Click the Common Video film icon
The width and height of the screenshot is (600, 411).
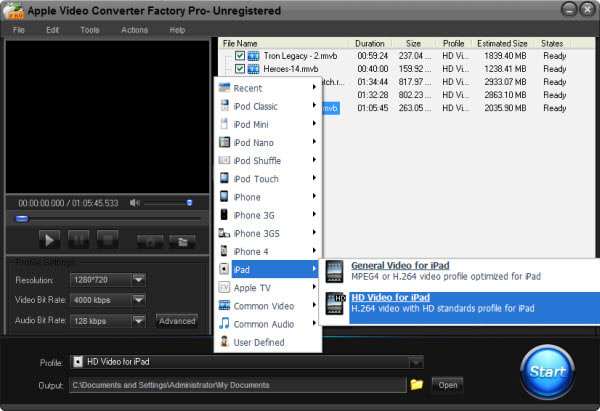[x=224, y=305]
